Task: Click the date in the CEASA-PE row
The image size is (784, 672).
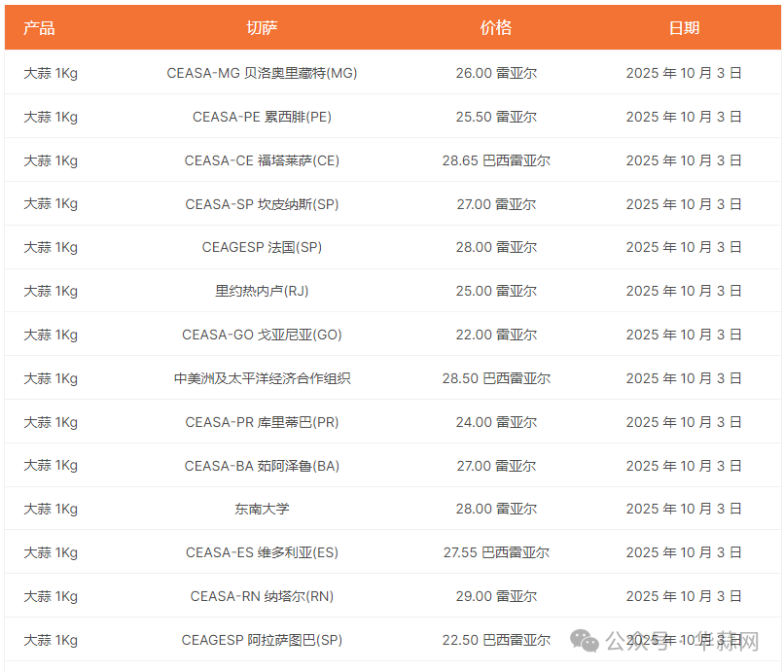Action: [x=684, y=117]
